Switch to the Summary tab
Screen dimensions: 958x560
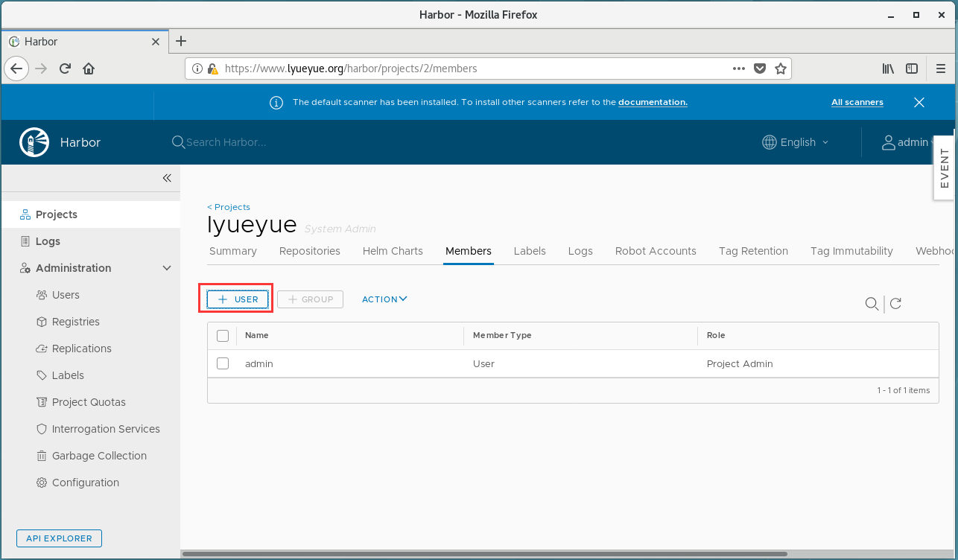pyautogui.click(x=233, y=251)
